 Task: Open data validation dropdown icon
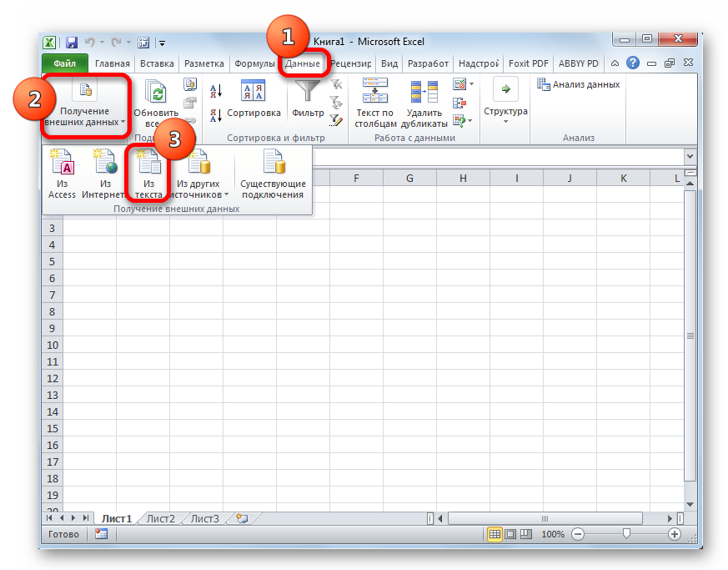(463, 84)
